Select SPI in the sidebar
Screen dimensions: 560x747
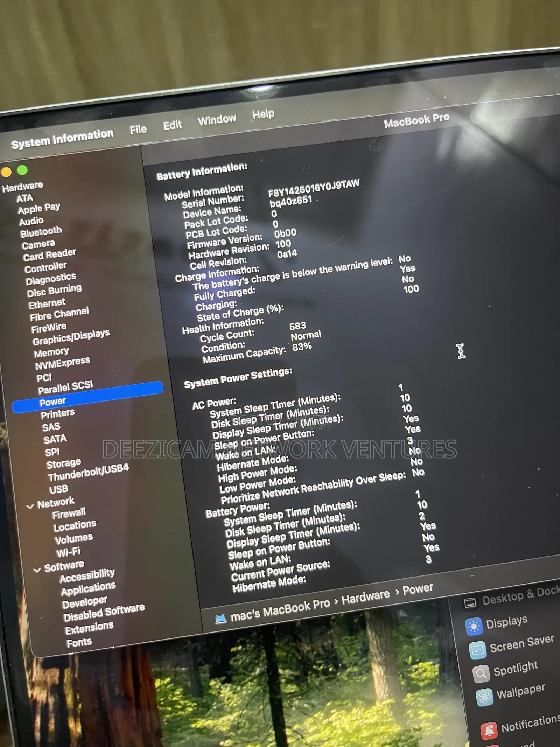[52, 452]
